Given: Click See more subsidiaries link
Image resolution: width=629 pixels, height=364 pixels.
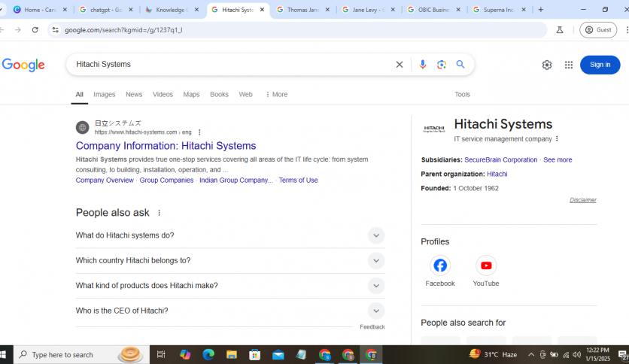Looking at the screenshot, I should 558,159.
